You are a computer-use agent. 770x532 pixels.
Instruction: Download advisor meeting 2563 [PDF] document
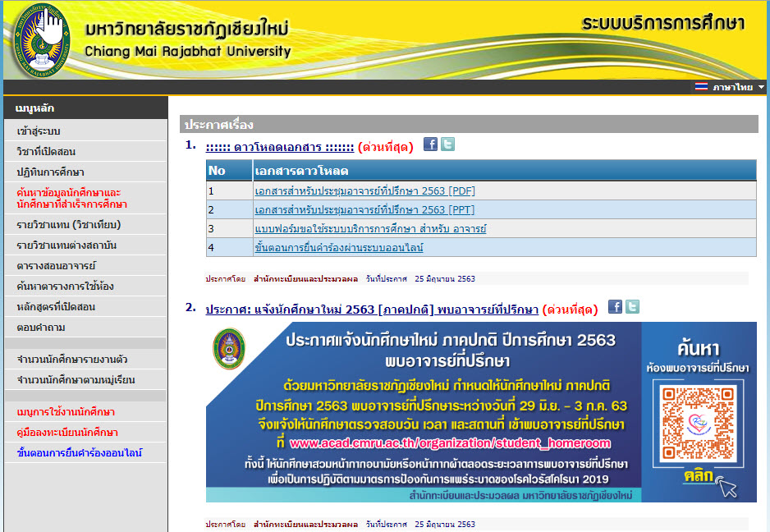pos(364,191)
